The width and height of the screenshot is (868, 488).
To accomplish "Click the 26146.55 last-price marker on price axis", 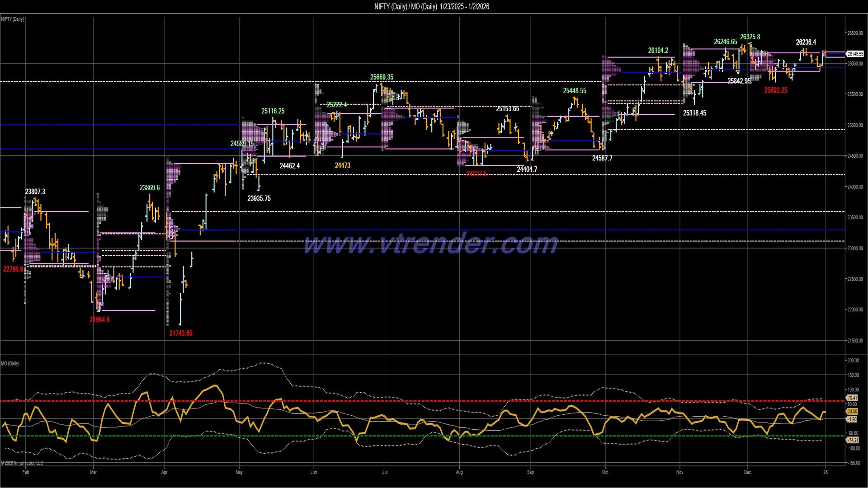I will point(855,53).
